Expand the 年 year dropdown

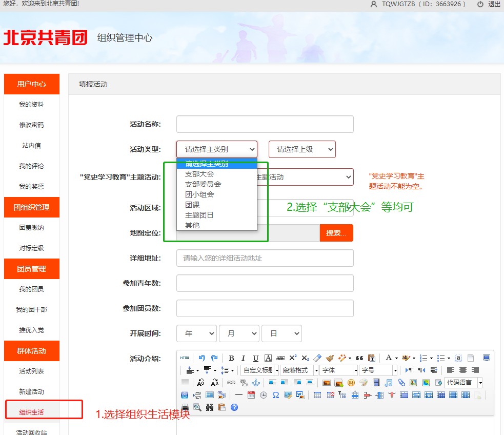pos(197,333)
